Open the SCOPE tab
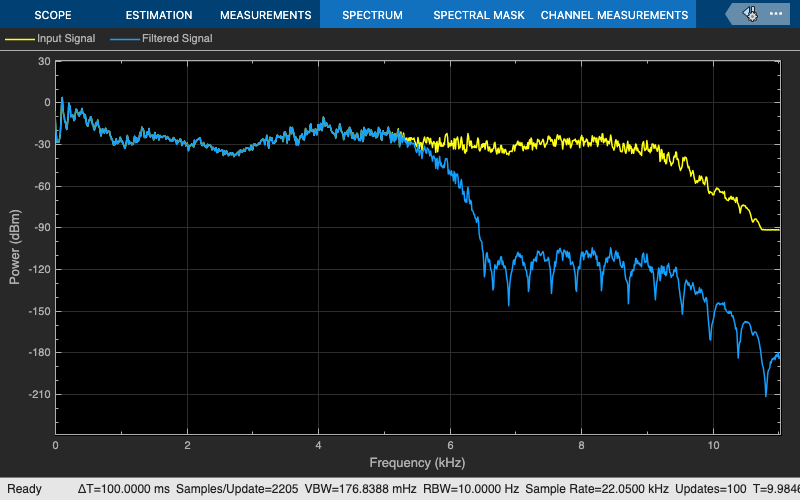800x500 pixels. (53, 15)
